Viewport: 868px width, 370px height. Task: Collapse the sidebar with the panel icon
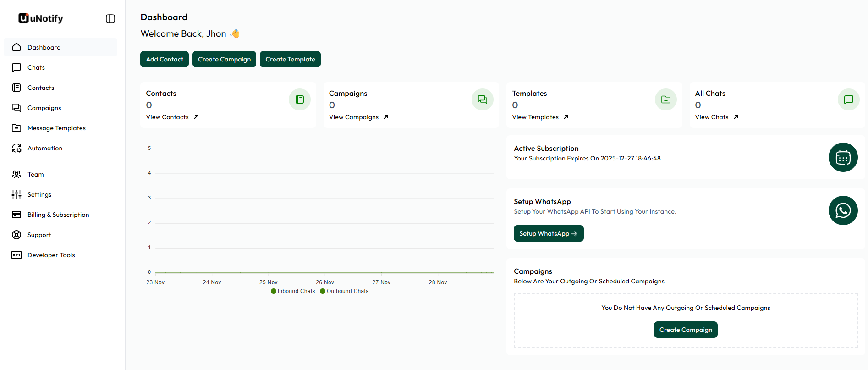pos(110,19)
